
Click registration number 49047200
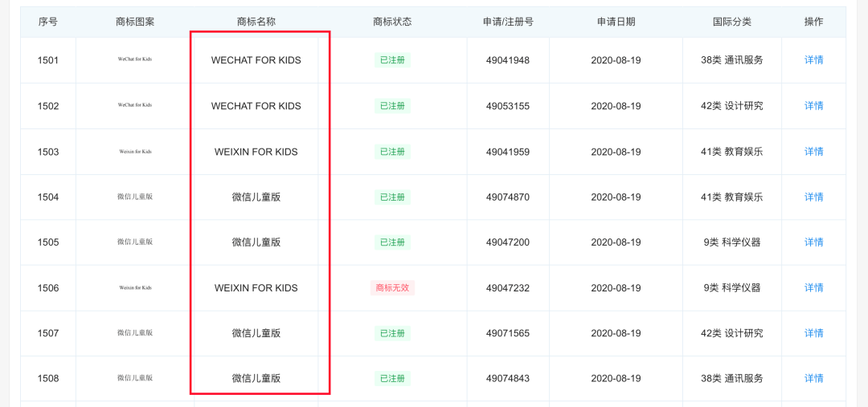point(508,242)
